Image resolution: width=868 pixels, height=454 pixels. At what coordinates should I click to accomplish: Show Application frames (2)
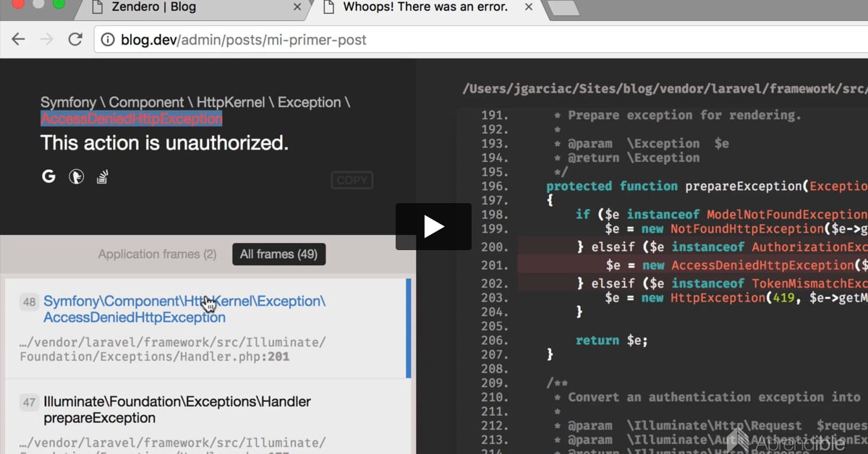(x=157, y=254)
